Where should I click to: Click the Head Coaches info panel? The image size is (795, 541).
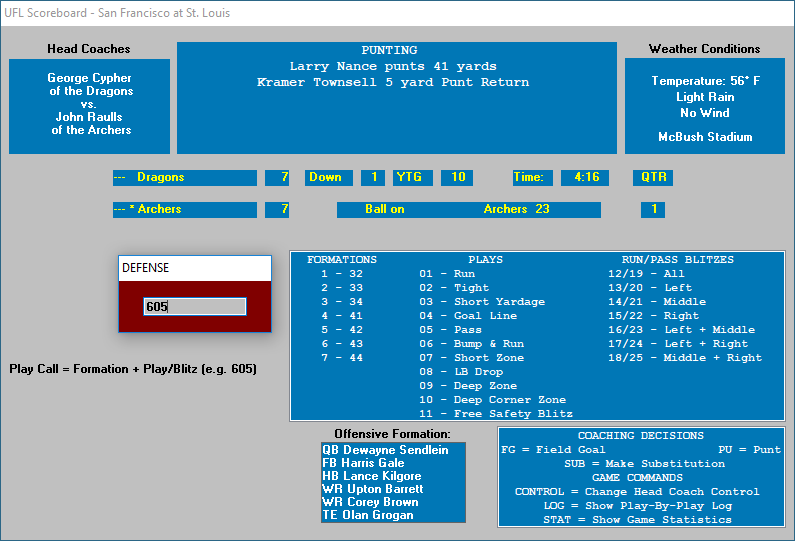pyautogui.click(x=89, y=105)
